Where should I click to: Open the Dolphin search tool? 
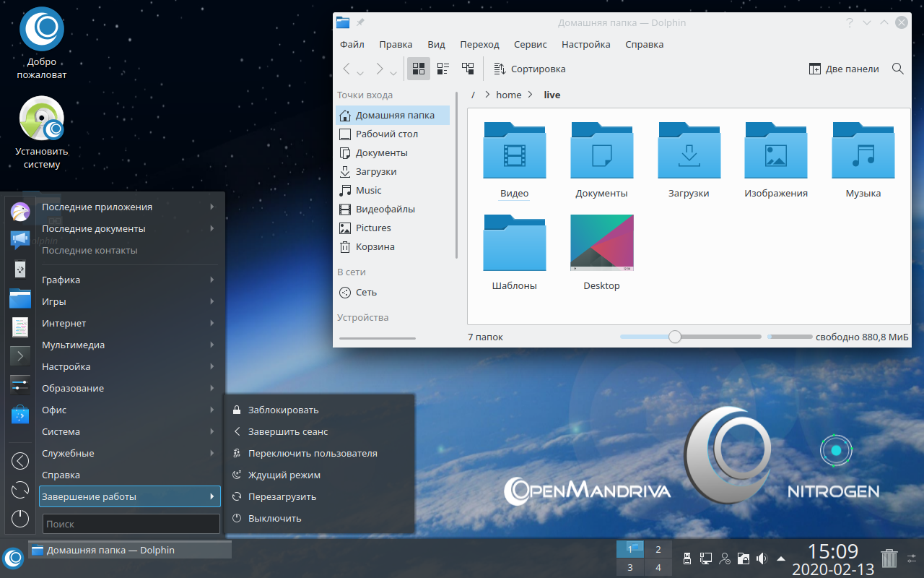pos(898,69)
